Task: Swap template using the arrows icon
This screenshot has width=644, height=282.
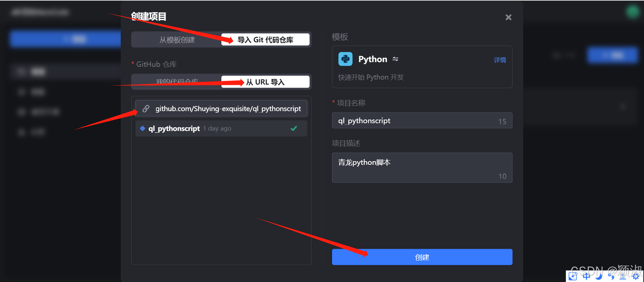Action: [x=395, y=59]
